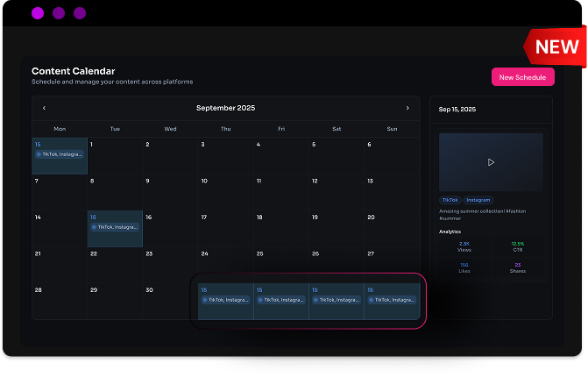This screenshot has width=588, height=378.
Task: Go to the previous month arrow
Action: pos(45,108)
